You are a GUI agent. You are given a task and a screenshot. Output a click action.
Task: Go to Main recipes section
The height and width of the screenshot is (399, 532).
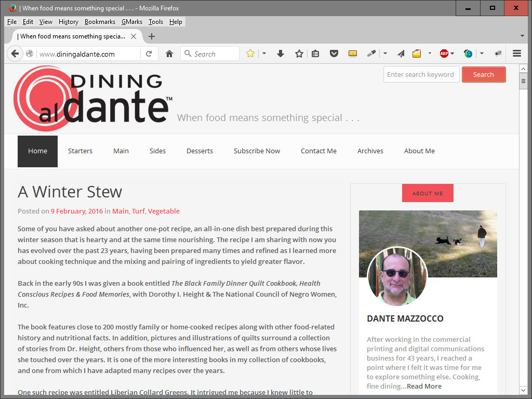(x=121, y=151)
